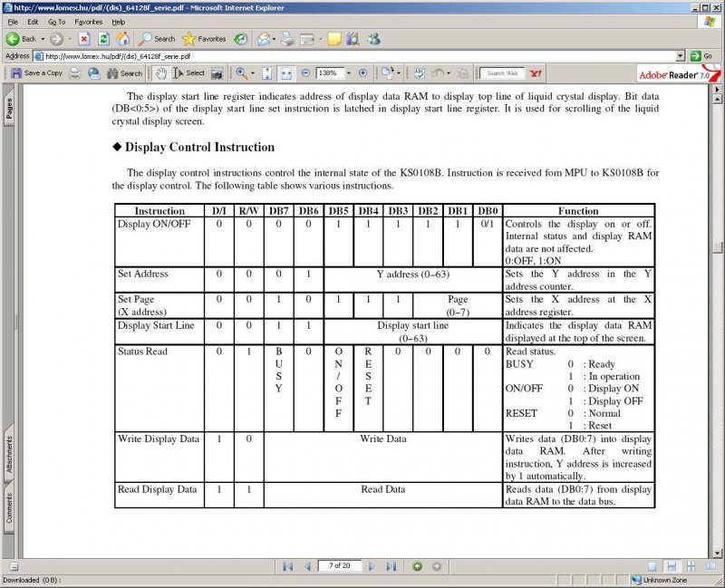Screen dimensions: 725x588
Task: Open the Favorites star button
Action: pyautogui.click(x=204, y=39)
